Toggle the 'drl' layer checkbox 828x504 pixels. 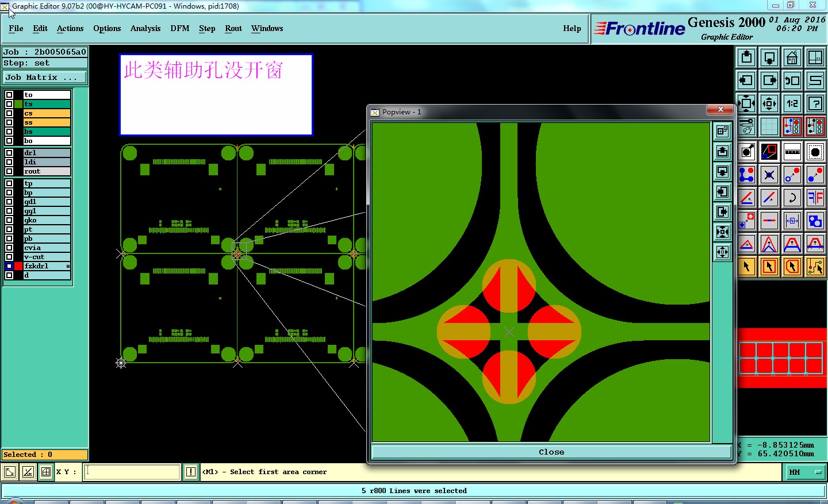coord(9,153)
